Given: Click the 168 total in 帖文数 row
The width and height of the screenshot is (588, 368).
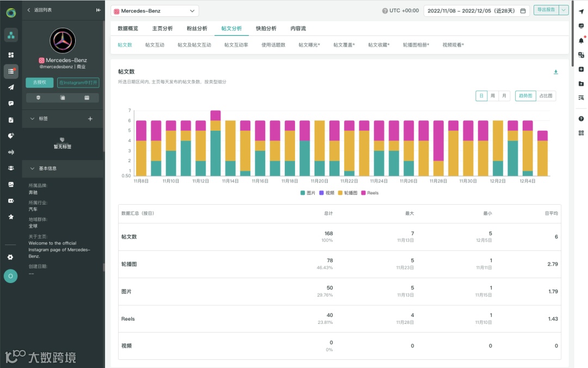Looking at the screenshot, I should click(x=328, y=234).
